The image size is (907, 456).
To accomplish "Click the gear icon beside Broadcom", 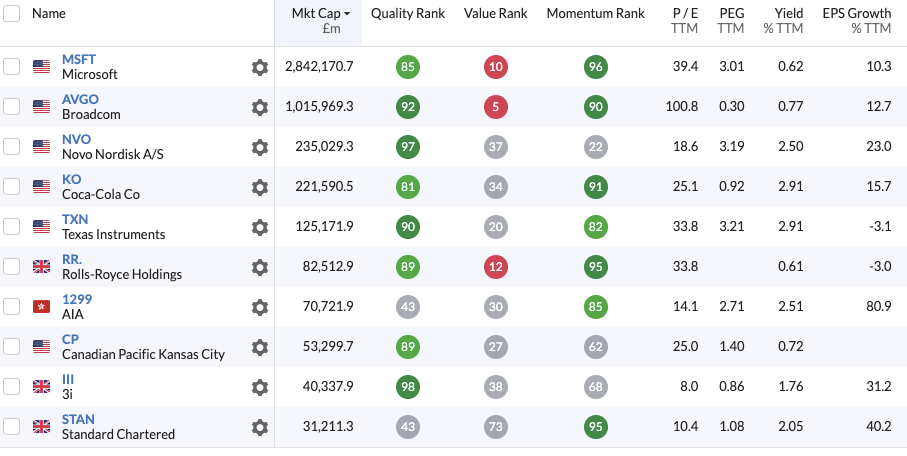I will coord(260,107).
